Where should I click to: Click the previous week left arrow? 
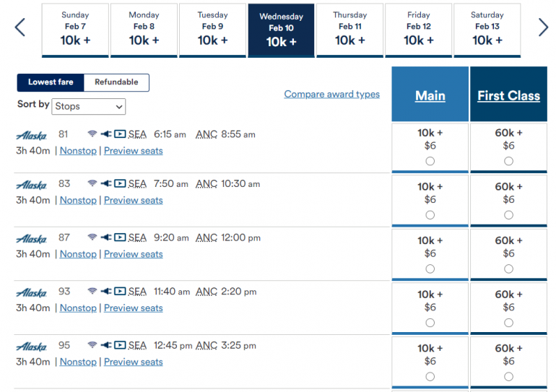[20, 27]
